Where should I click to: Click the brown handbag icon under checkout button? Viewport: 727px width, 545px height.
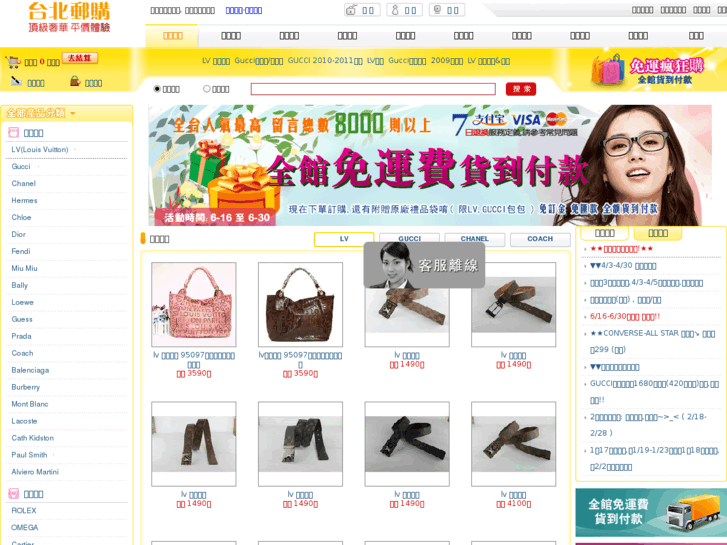(75, 82)
